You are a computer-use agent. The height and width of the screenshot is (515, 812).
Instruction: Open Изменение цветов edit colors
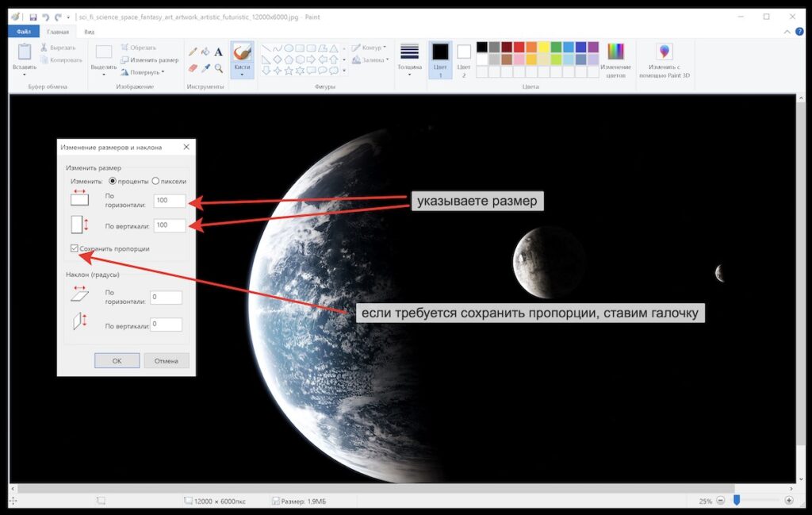click(x=615, y=60)
